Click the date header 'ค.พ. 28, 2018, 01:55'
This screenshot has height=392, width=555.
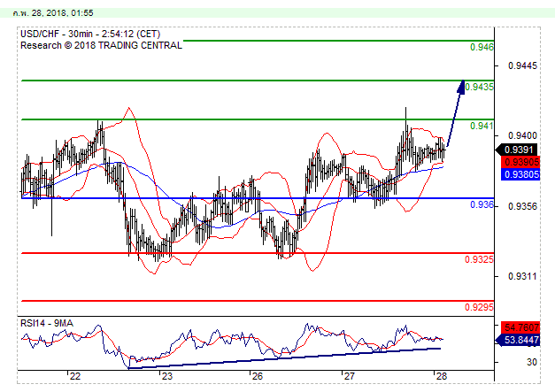pos(53,13)
